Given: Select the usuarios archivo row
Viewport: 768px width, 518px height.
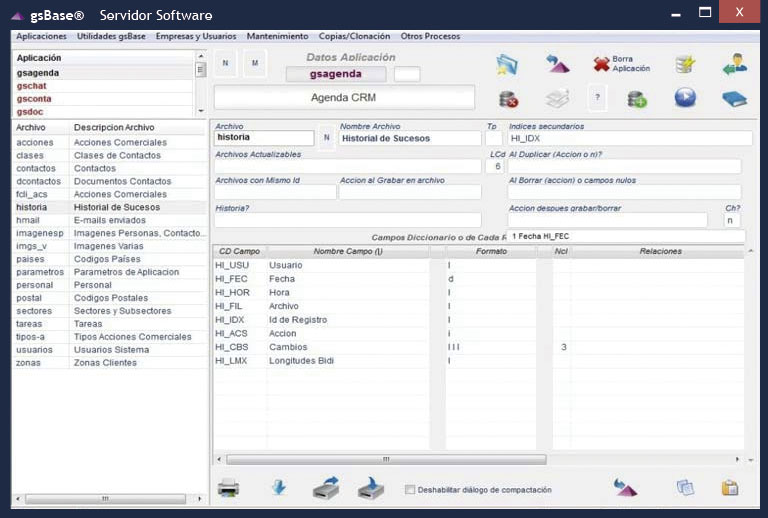Looking at the screenshot, I should pos(110,350).
